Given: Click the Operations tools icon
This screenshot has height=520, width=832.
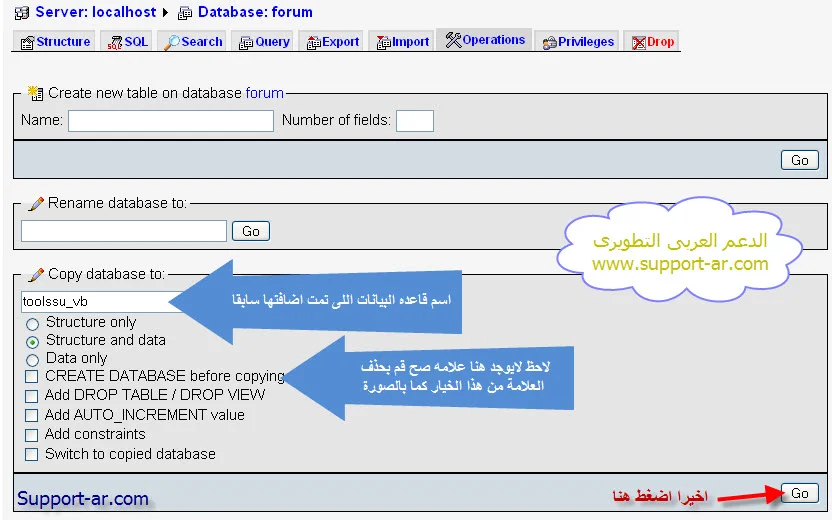Looking at the screenshot, I should pyautogui.click(x=453, y=41).
